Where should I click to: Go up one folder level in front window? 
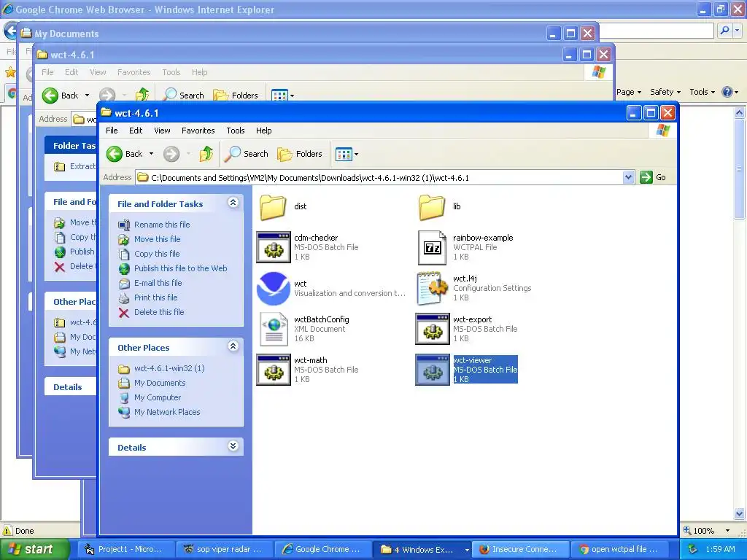pos(206,154)
